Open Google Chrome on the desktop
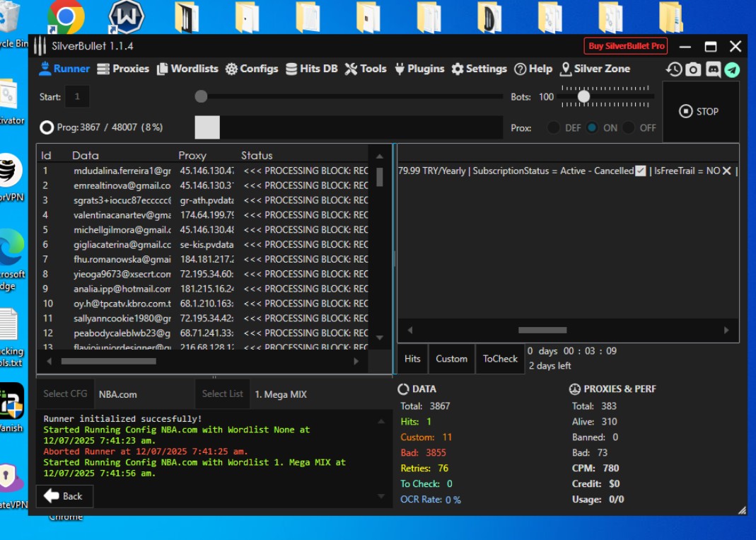Image resolution: width=756 pixels, height=540 pixels. [66, 16]
